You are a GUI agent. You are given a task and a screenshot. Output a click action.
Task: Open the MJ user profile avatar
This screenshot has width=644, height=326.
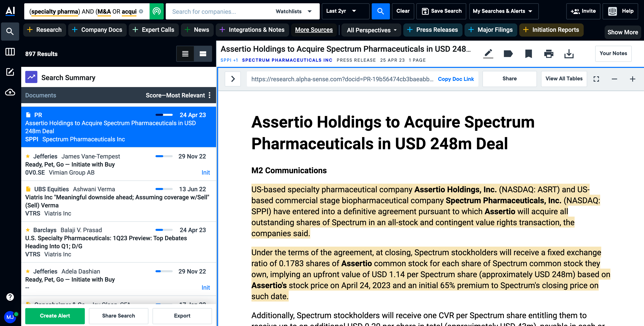[10, 317]
